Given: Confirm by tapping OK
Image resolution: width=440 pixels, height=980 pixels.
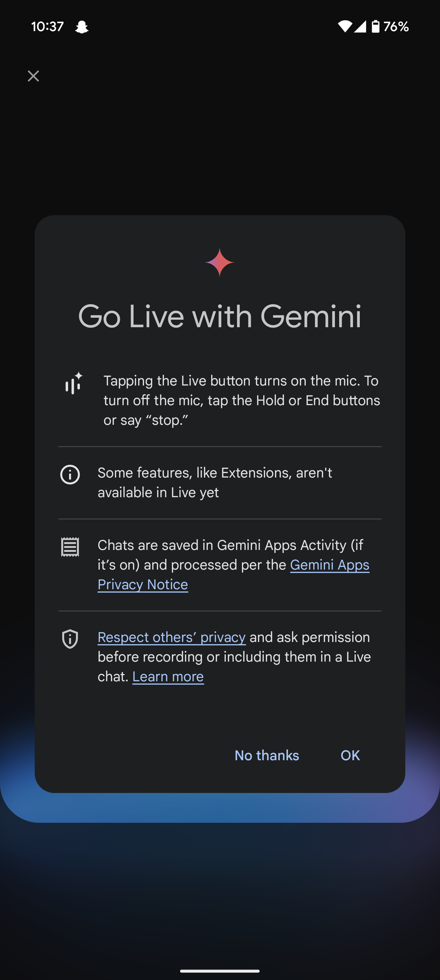Looking at the screenshot, I should (350, 755).
